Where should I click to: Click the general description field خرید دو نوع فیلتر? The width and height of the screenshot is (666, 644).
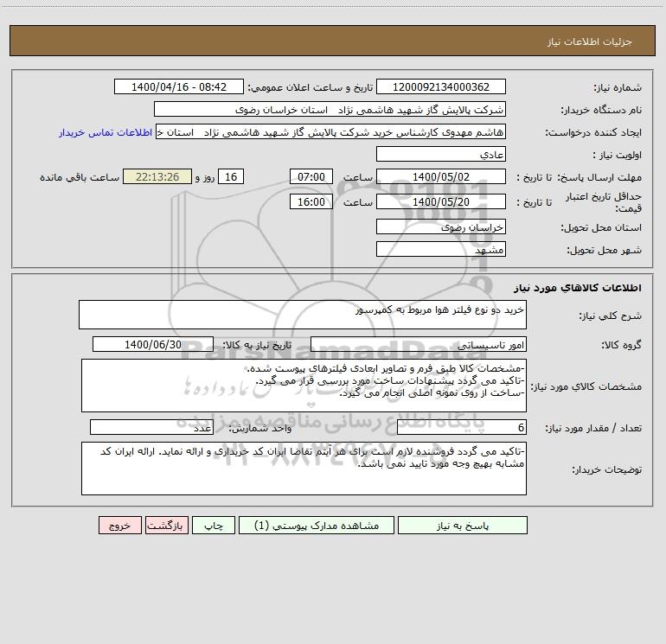pos(303,315)
